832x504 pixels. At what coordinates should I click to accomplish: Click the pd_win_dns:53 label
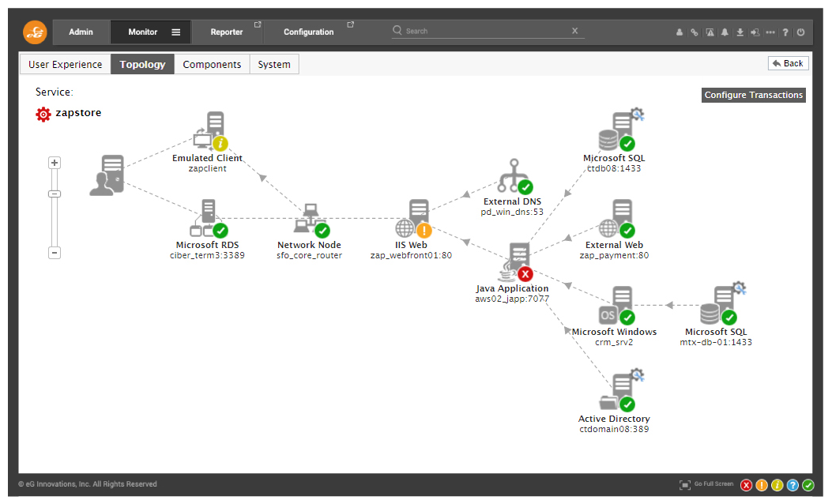tap(512, 213)
